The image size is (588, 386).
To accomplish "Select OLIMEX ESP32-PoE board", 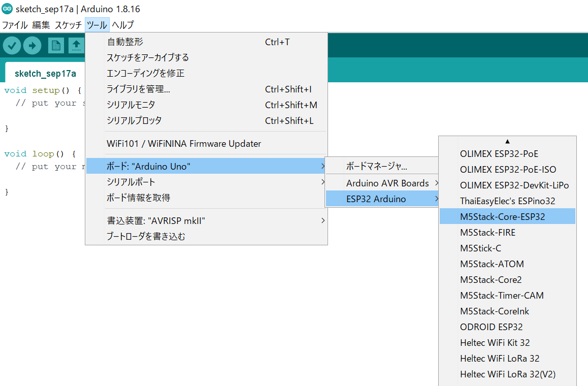I will click(x=507, y=154).
